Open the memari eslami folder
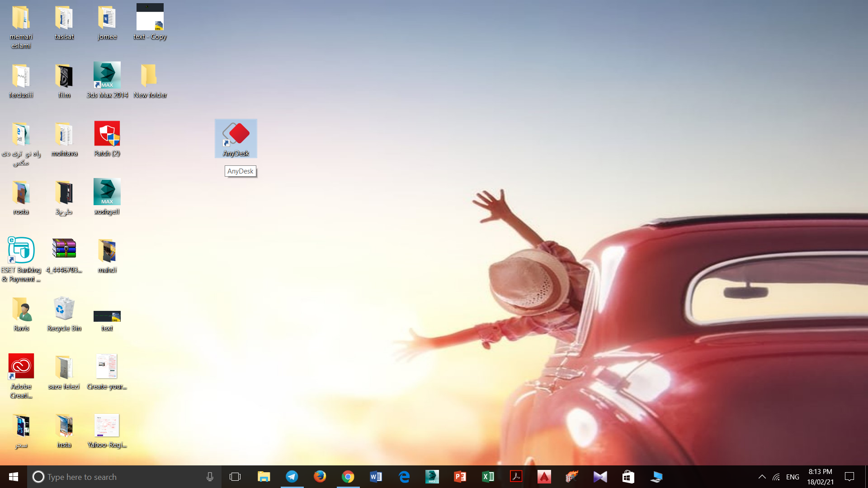 click(21, 27)
